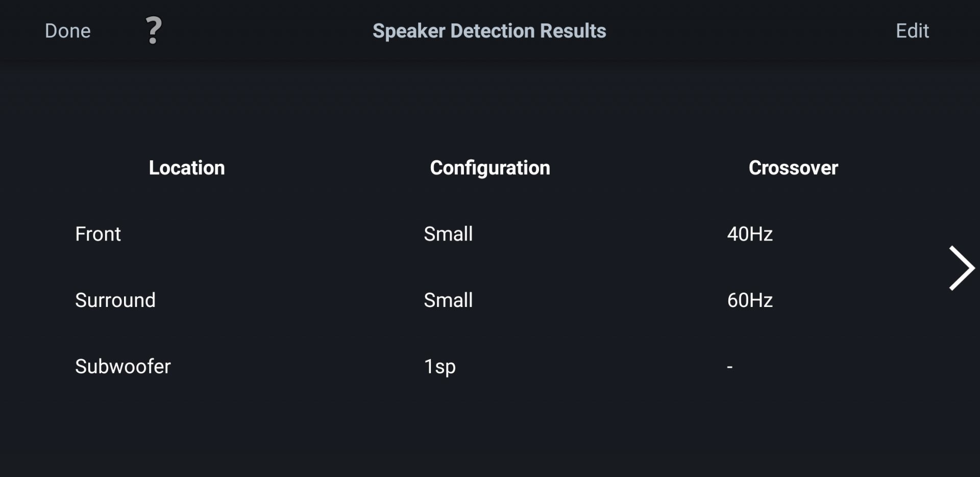Viewport: 980px width, 477px height.
Task: Click the Speaker Detection Results title
Action: point(489,31)
